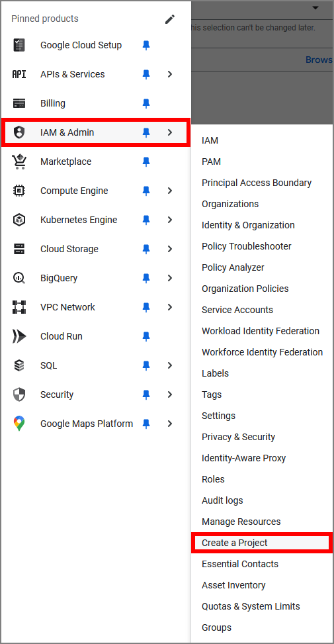The image size is (334, 644).
Task: Click the IAM & Admin menu row
Action: [96, 132]
